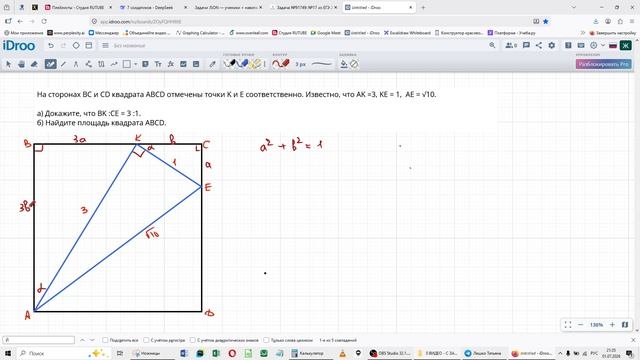Select the freehand pen tool
Image resolution: width=640 pixels, height=360 pixels.
51,64
